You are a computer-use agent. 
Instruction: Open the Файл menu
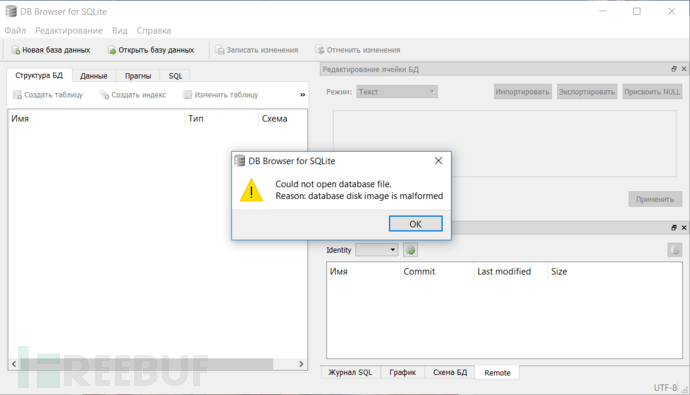coord(15,30)
